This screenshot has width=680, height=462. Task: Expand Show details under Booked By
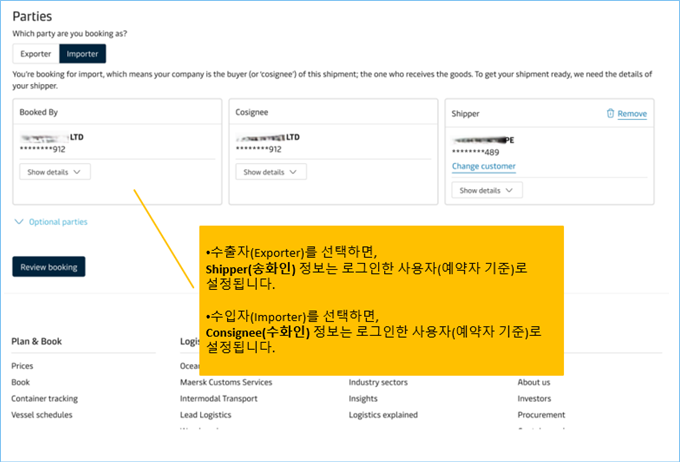tap(55, 172)
